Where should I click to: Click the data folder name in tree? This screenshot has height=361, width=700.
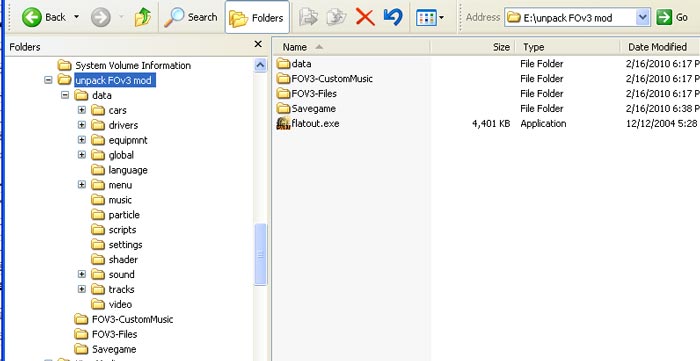tap(102, 95)
